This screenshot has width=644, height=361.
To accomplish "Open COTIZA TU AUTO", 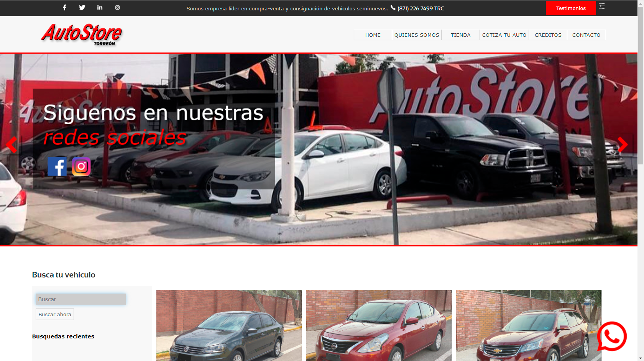I will [x=504, y=35].
